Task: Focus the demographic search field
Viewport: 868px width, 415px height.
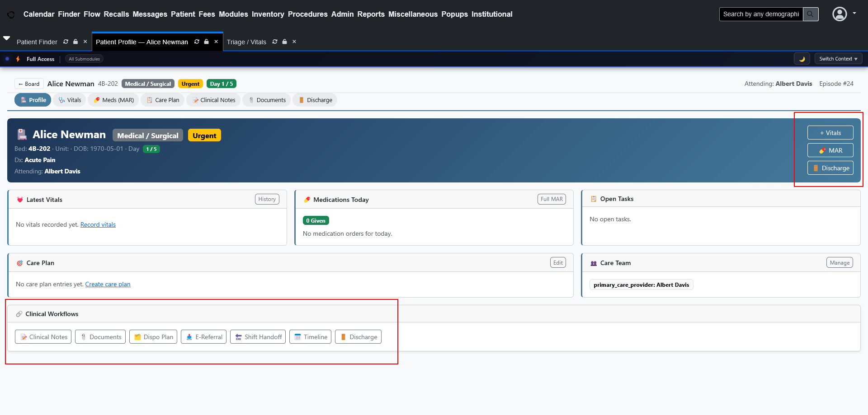Action: point(761,14)
